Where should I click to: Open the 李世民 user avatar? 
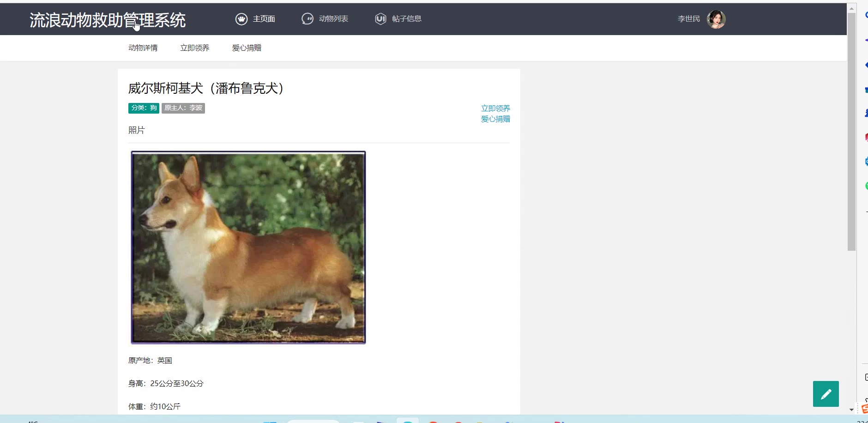716,19
